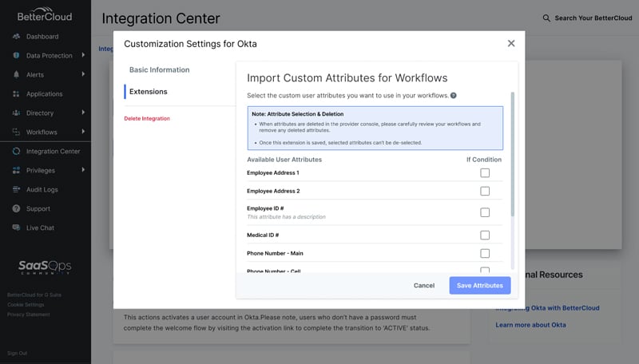Go to Applications in the sidebar
Image resolution: width=639 pixels, height=364 pixels.
pos(45,94)
